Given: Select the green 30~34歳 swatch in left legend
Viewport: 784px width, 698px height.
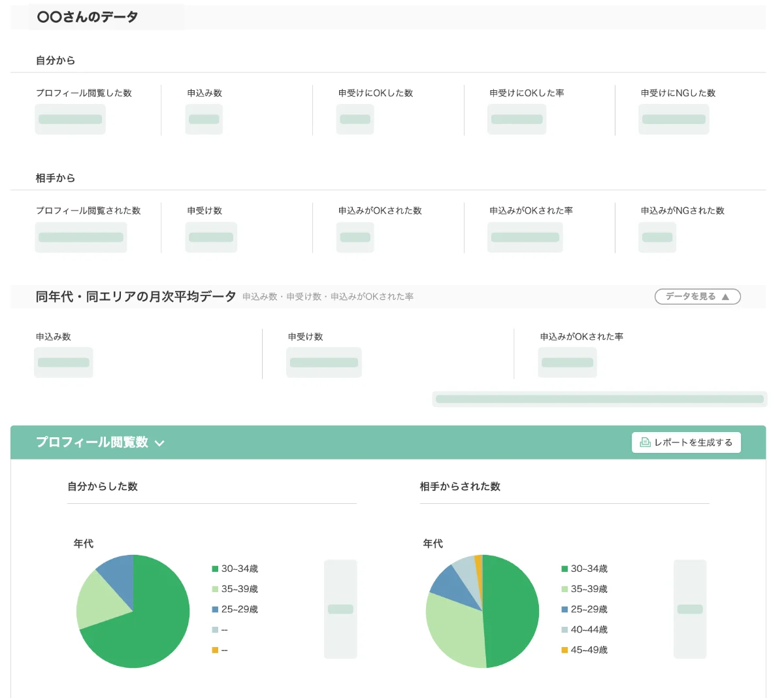Looking at the screenshot, I should 215,569.
